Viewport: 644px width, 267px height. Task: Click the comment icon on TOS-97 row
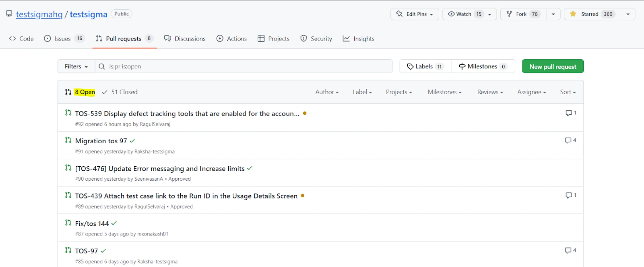[x=568, y=250]
